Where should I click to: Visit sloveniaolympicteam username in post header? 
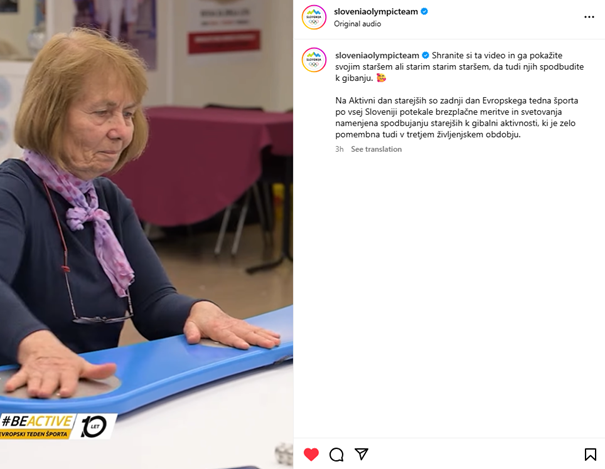pos(376,12)
